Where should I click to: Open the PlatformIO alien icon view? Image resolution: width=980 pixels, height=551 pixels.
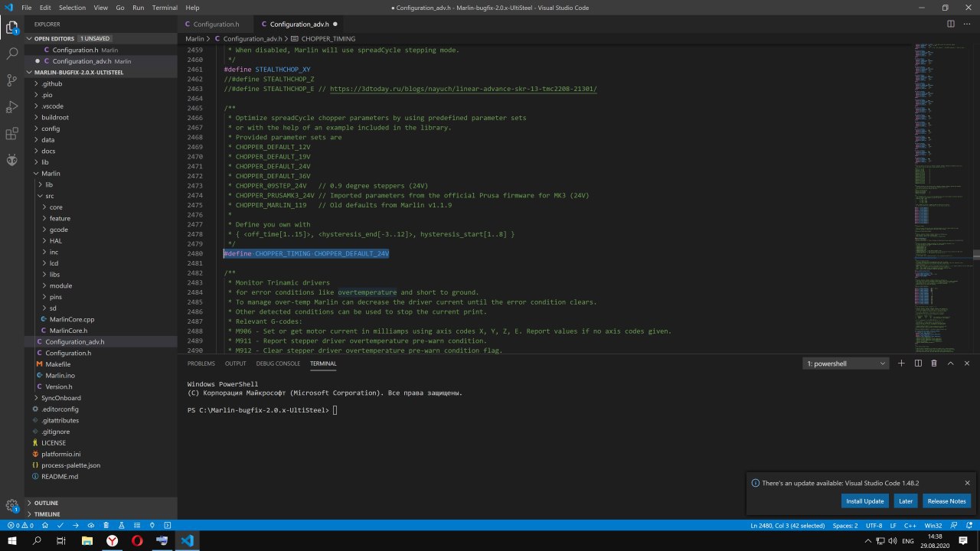(12, 160)
